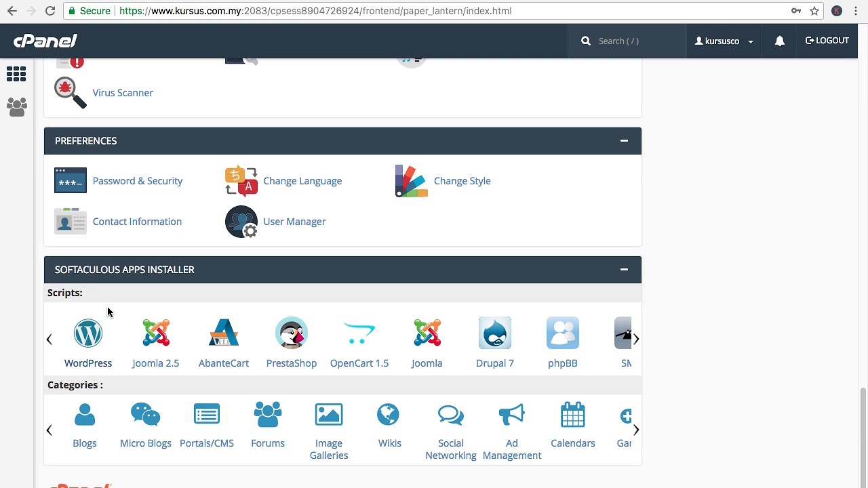Click the cPanel home grid icon
This screenshot has width=868, height=488.
[x=16, y=74]
